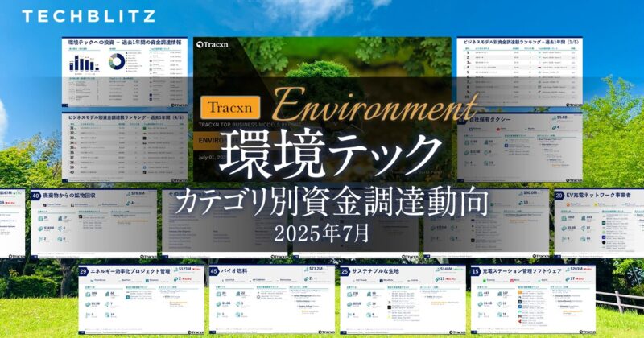Open the "充電ステーション管理ソフトウェア" slide thumbnail
The width and height of the screenshot is (644, 338).
(534, 299)
